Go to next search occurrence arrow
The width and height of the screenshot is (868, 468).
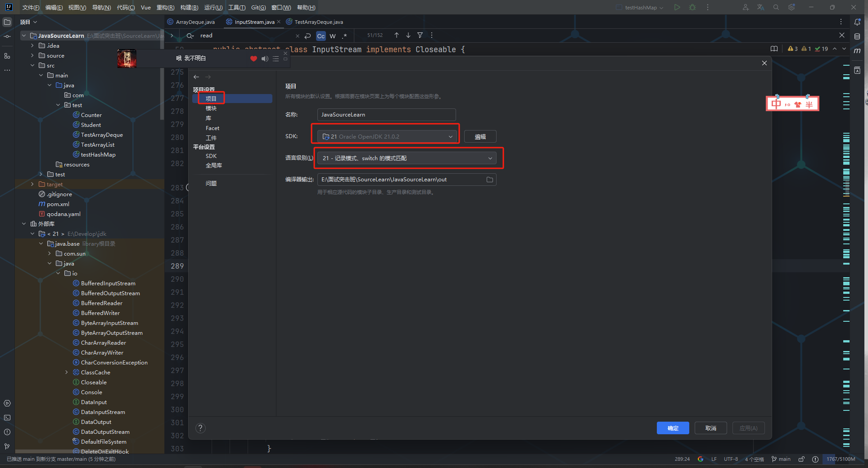[408, 35]
